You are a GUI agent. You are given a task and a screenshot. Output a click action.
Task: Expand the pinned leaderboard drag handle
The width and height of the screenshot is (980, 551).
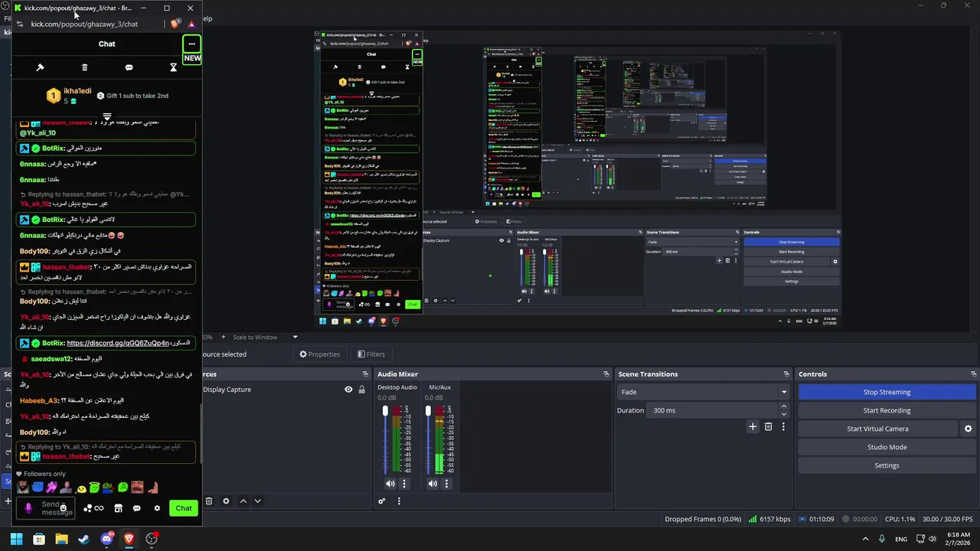107,117
